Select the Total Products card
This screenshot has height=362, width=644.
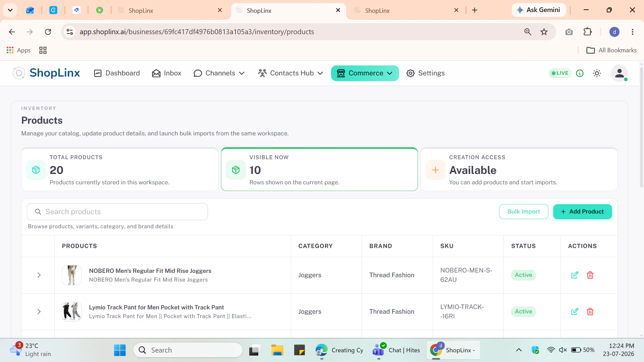(119, 169)
